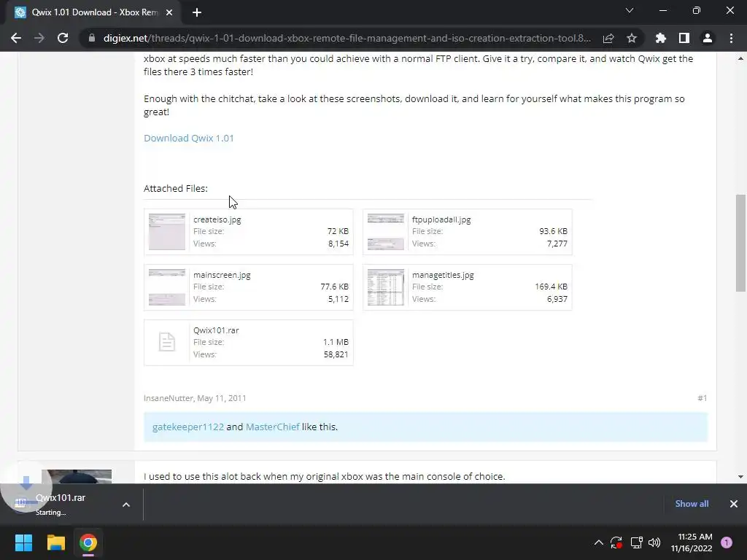
Task: Open the post date May 11, 2011 link
Action: (x=222, y=398)
